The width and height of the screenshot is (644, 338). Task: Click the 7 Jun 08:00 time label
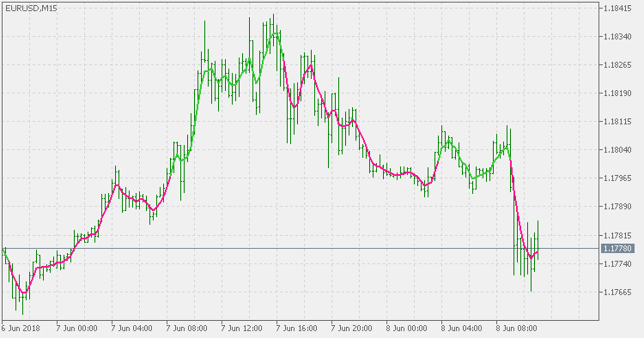[x=187, y=329]
